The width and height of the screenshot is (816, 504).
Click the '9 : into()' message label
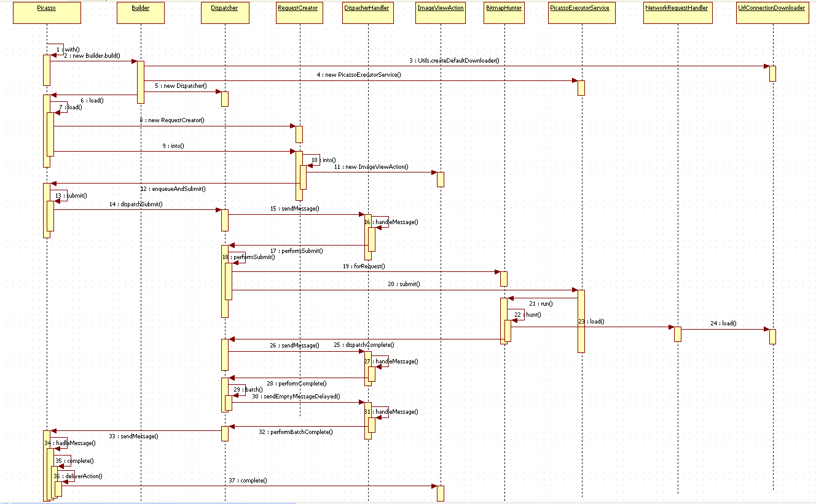[x=173, y=146]
